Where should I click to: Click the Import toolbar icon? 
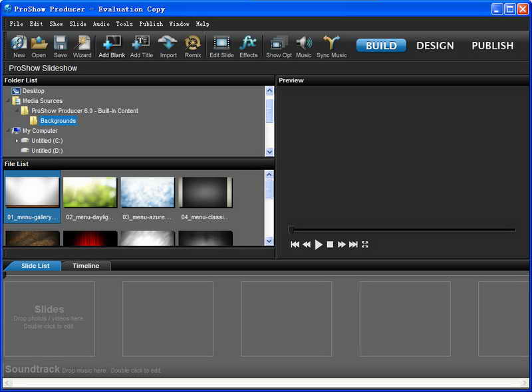(168, 46)
